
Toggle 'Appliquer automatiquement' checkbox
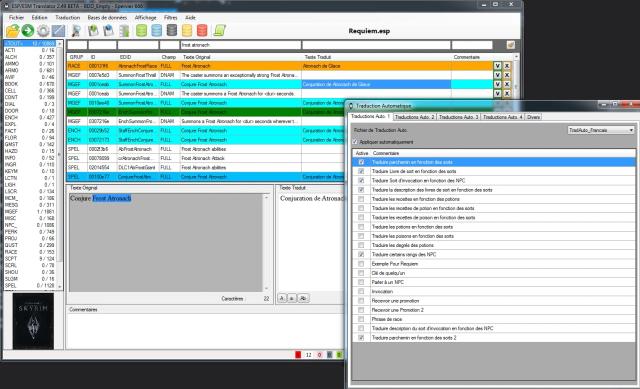(355, 142)
